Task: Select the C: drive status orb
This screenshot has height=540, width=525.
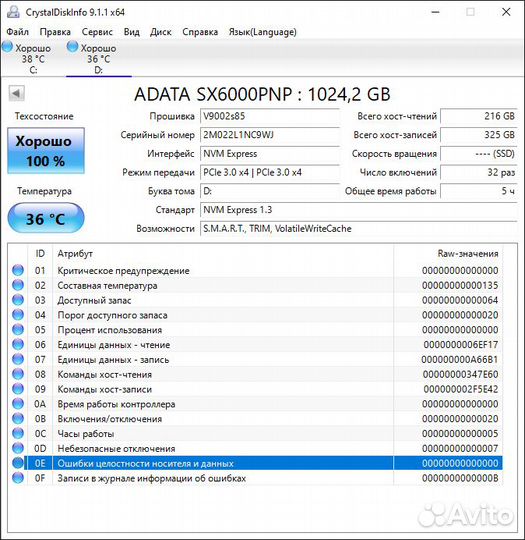Action: [7, 46]
